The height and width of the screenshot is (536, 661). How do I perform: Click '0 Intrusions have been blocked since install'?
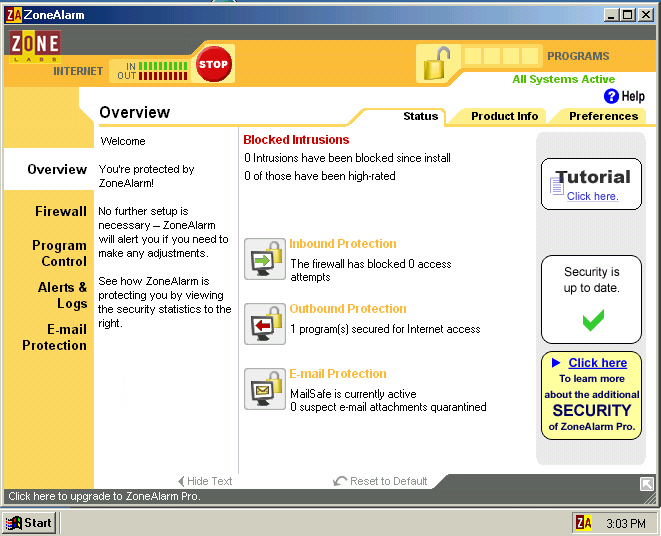point(347,158)
